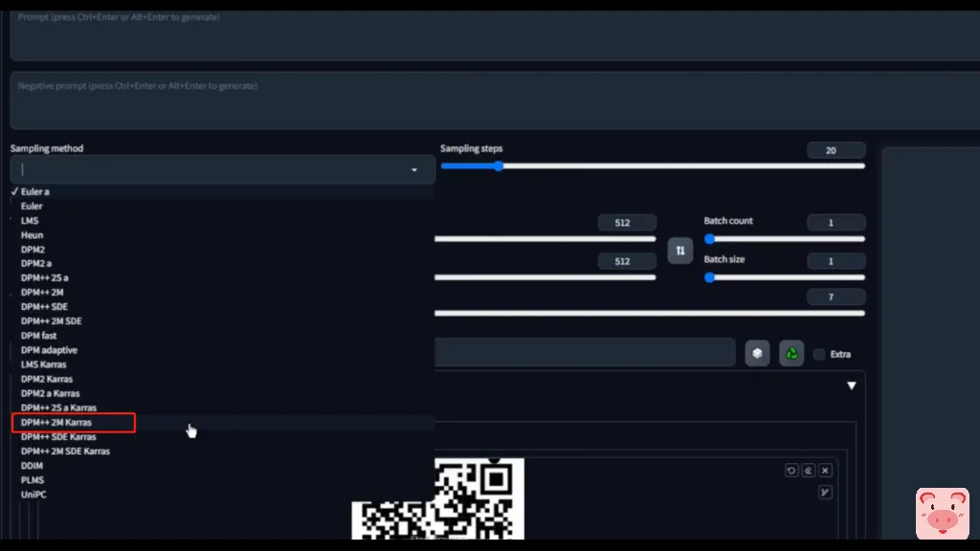This screenshot has width=980, height=551.
Task: Click into the Negative prompt text box
Action: pos(495,100)
